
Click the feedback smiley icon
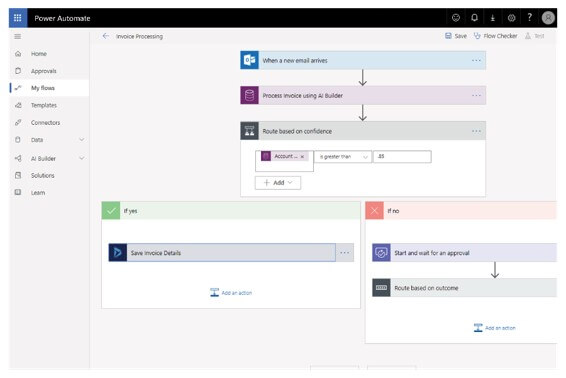pos(456,18)
